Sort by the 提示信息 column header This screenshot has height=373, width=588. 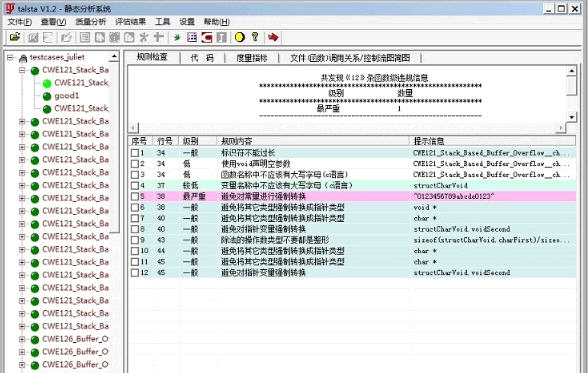(x=492, y=141)
